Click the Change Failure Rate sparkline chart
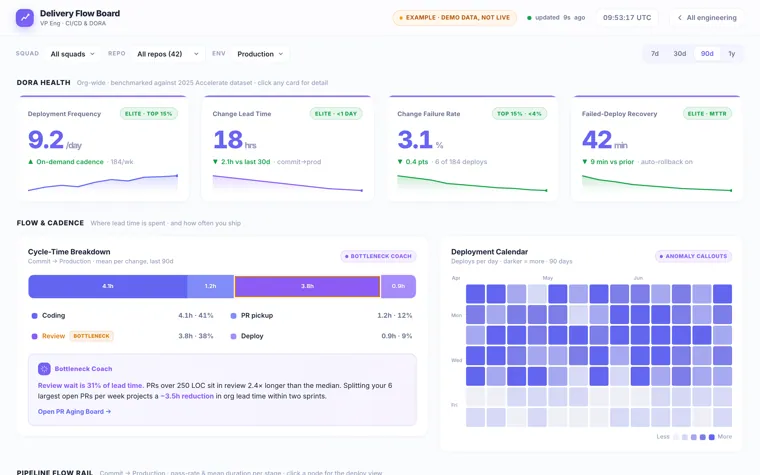 click(472, 183)
